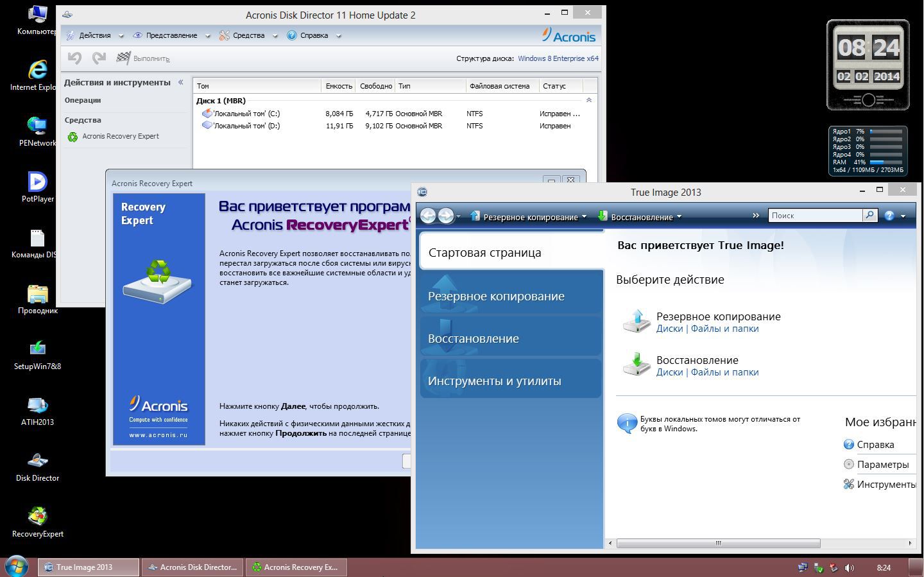The width and height of the screenshot is (924, 577).
Task: Show hidden toolbar items via the » chevron
Action: pyautogui.click(x=756, y=216)
